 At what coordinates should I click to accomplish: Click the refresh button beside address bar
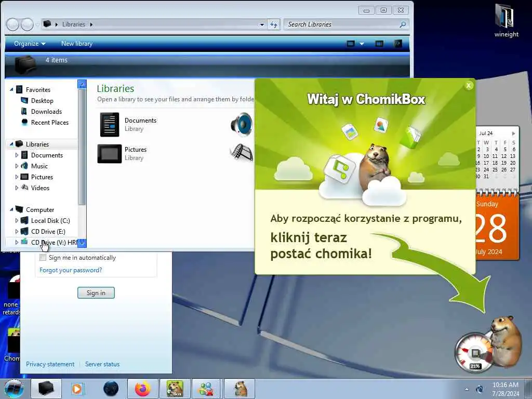(274, 24)
